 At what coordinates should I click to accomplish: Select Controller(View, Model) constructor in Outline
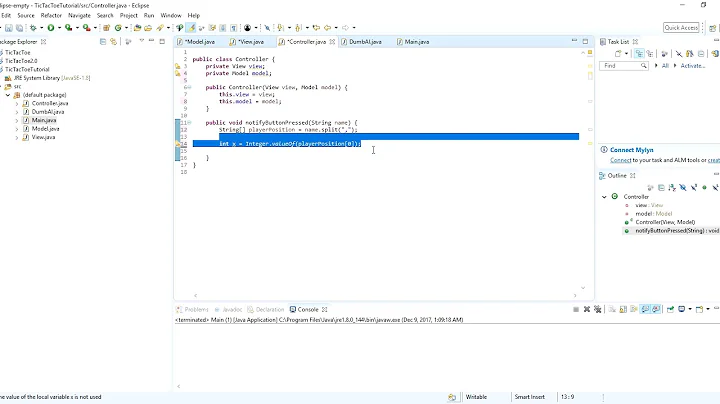[665, 222]
